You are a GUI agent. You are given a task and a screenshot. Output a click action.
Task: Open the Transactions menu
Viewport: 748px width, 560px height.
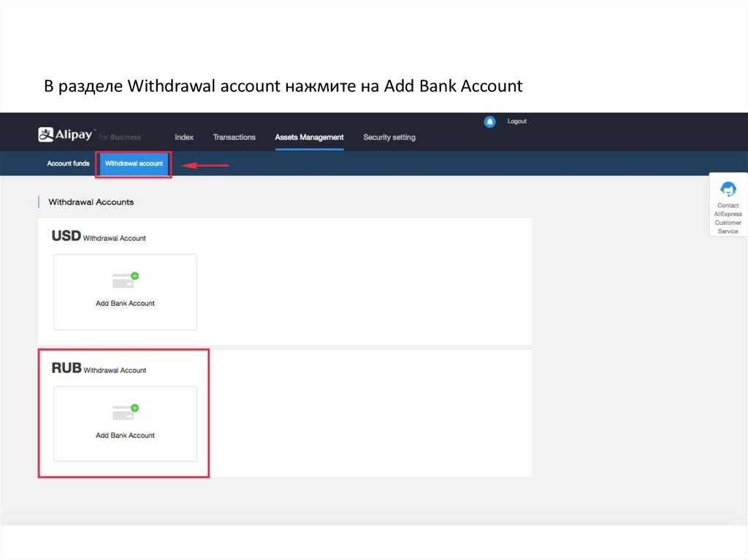pos(234,137)
